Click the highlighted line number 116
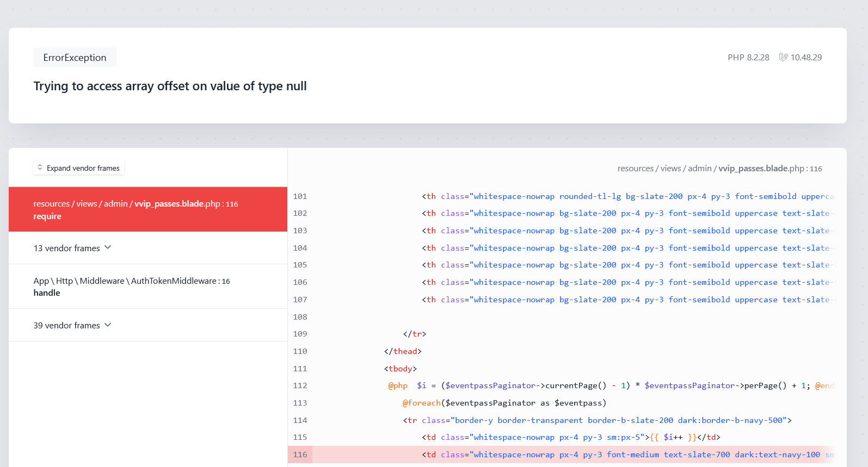 click(300, 454)
